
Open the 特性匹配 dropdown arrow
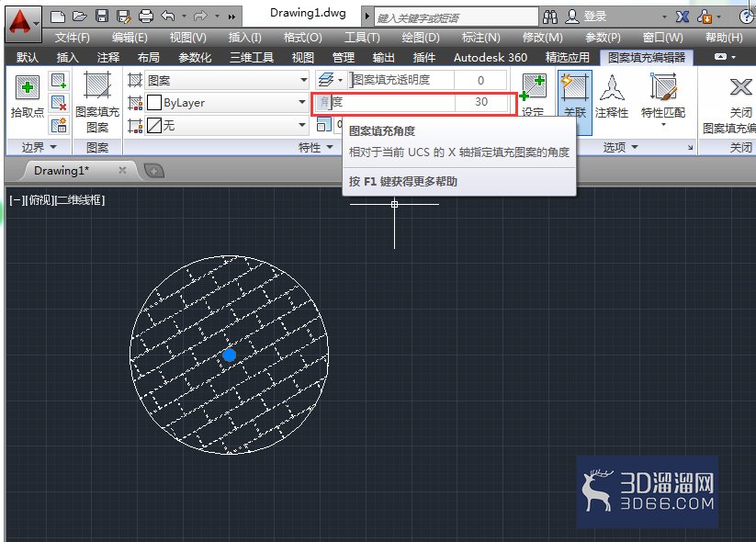pyautogui.click(x=663, y=124)
